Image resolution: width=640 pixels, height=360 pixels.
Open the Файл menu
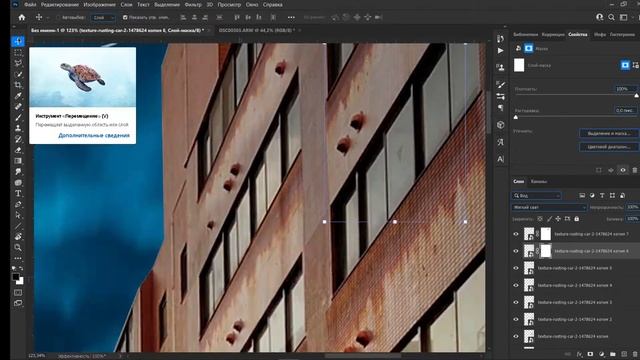click(x=30, y=4)
